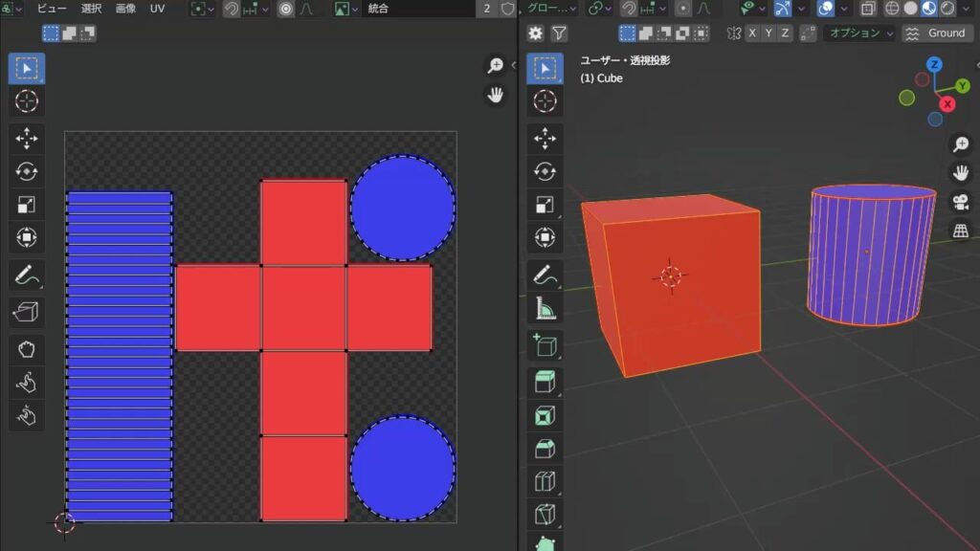Image resolution: width=980 pixels, height=551 pixels.
Task: Select the Annotate tool in UV editor
Action: tap(26, 275)
